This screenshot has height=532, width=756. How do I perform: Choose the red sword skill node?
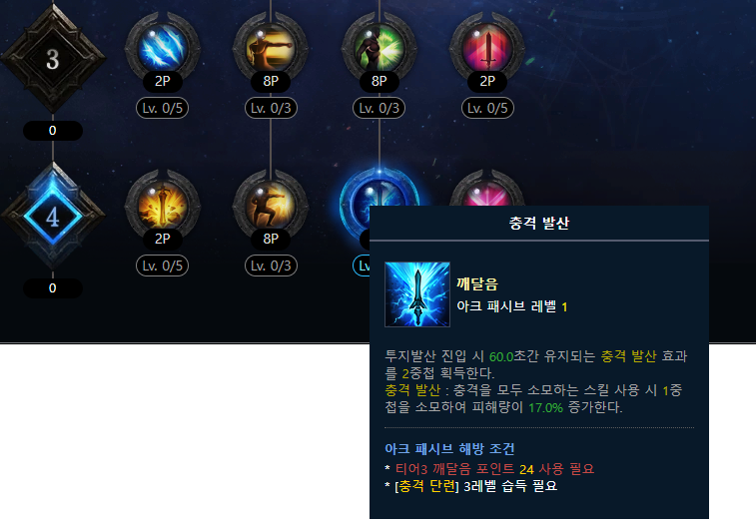pyautogui.click(x=487, y=48)
